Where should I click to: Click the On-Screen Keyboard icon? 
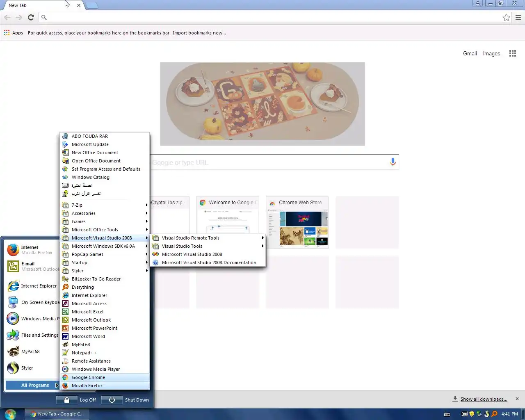[13, 302]
